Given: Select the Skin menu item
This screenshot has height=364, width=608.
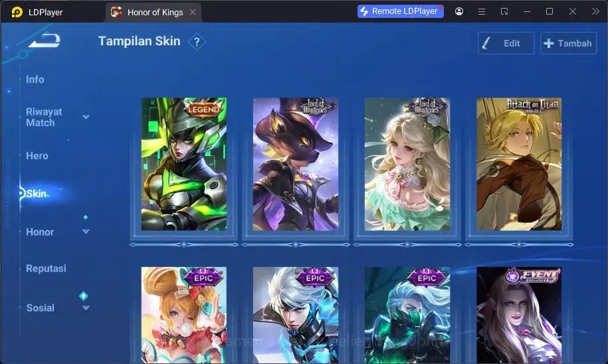Looking at the screenshot, I should [x=36, y=193].
